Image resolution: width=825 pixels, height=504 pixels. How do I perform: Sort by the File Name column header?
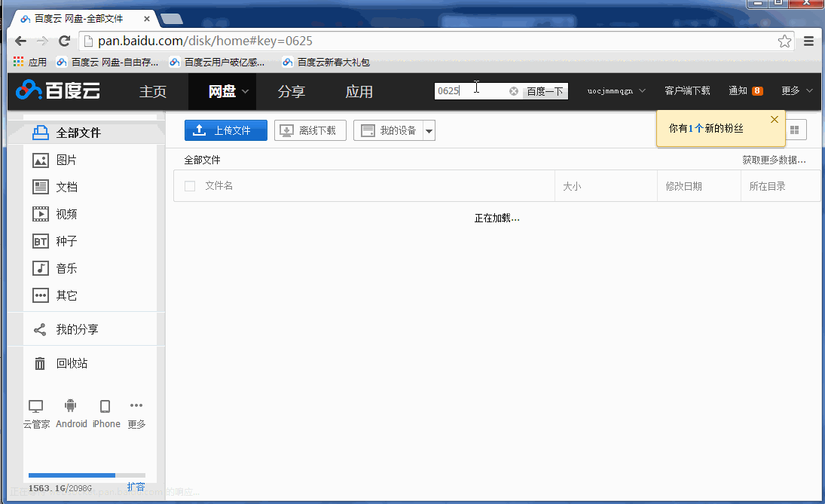click(219, 186)
